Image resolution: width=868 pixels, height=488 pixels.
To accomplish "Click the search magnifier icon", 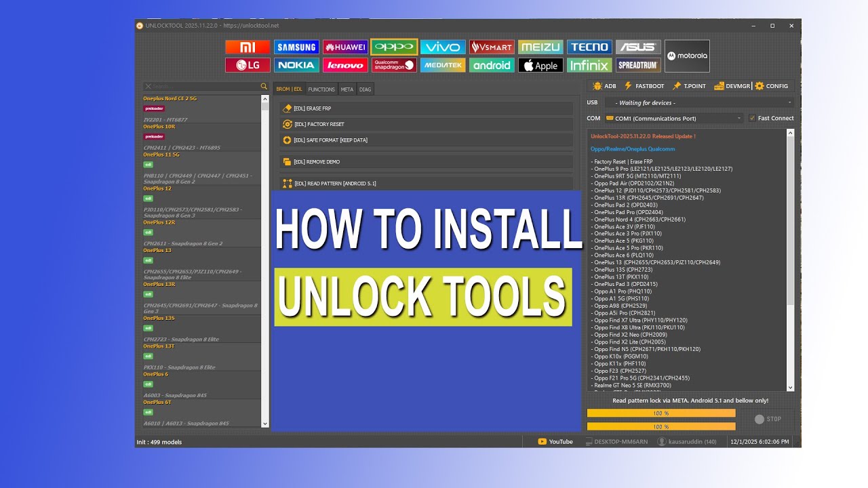I will [x=264, y=86].
